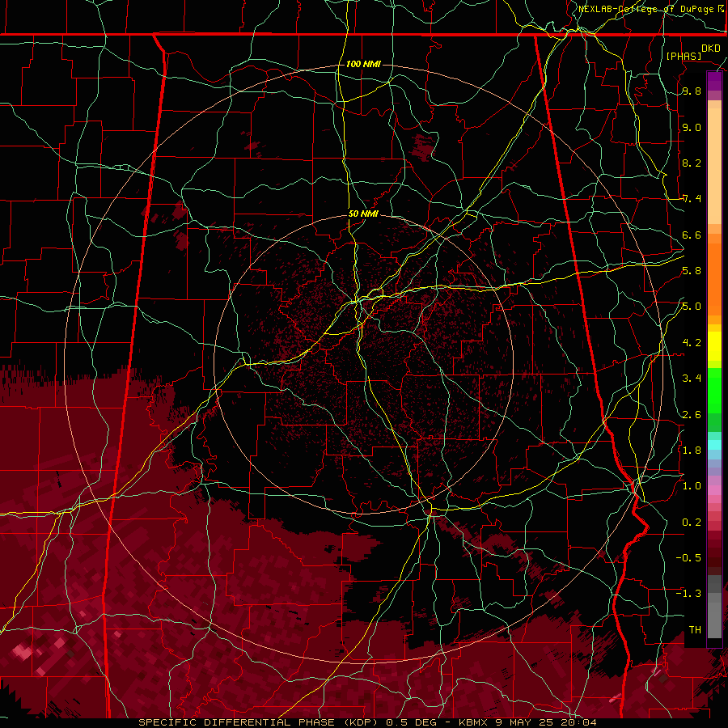Select the 1.8 scale value
Image resolution: width=728 pixels, height=728 pixels.
(x=692, y=451)
